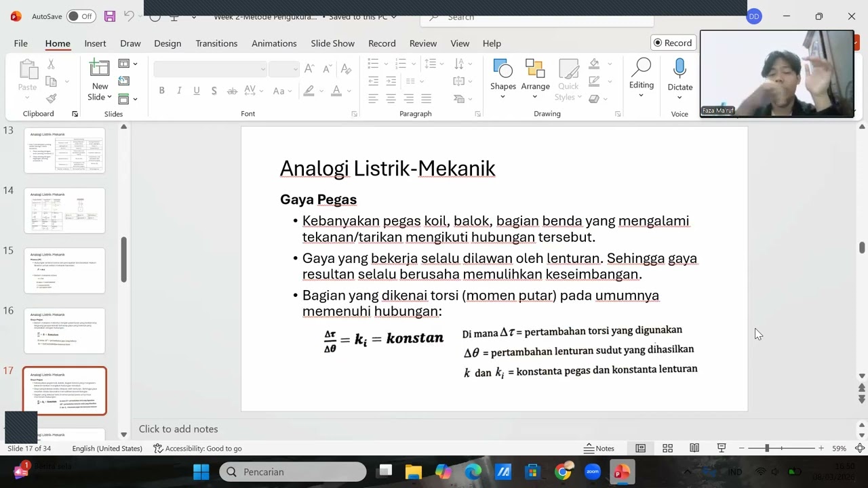The height and width of the screenshot is (488, 868).
Task: Switch to Transitions tab
Action: [x=216, y=43]
